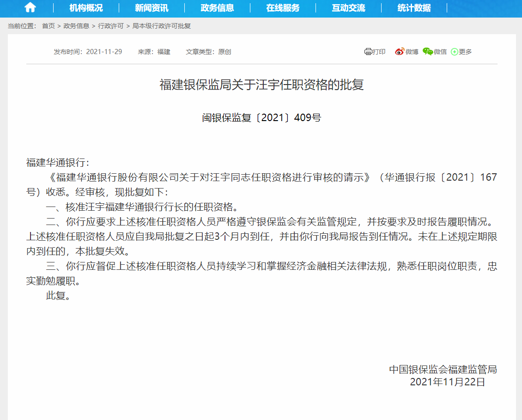Share via the 微信 text link
522x420 pixels.
440,52
